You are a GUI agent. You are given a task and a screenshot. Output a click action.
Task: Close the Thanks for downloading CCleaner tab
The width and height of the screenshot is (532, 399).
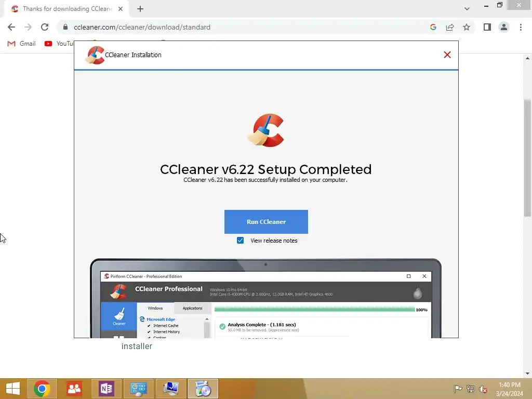coord(121,9)
